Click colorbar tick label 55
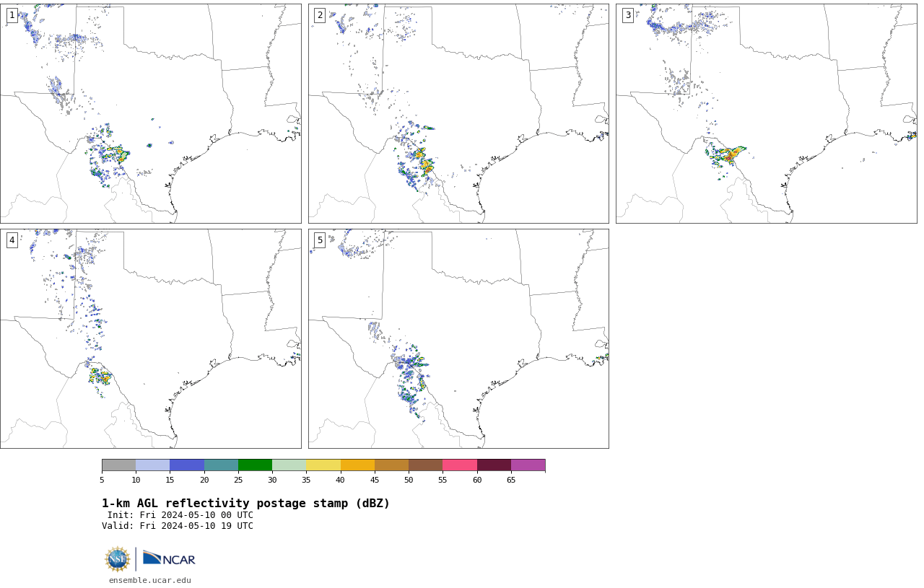This screenshot has height=588, width=924. (443, 481)
